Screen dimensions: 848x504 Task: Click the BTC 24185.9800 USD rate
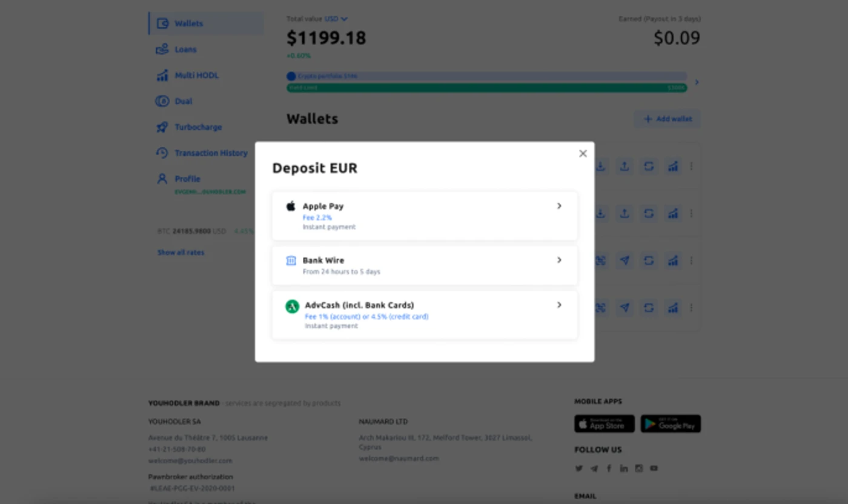[191, 231]
